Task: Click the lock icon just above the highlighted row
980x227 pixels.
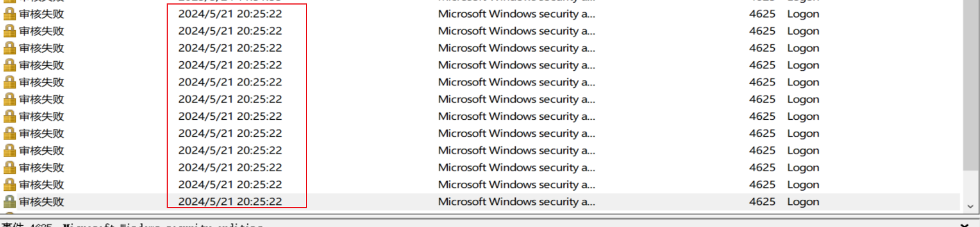Action: click(x=10, y=184)
